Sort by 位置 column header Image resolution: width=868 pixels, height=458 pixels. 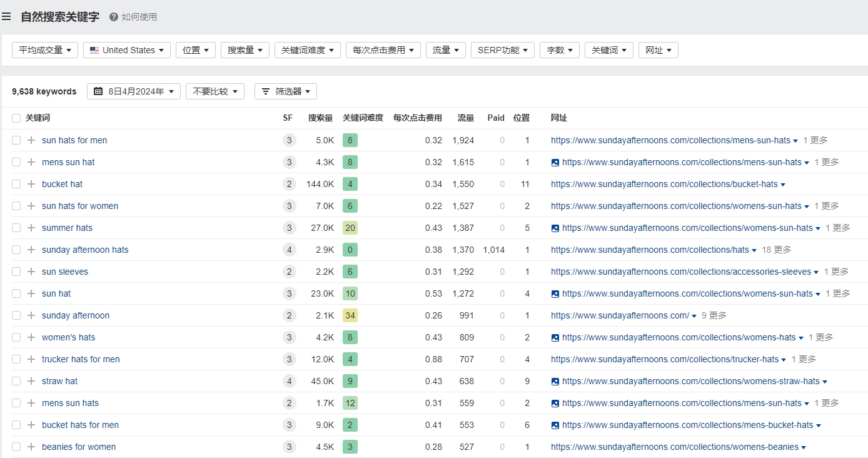[522, 118]
